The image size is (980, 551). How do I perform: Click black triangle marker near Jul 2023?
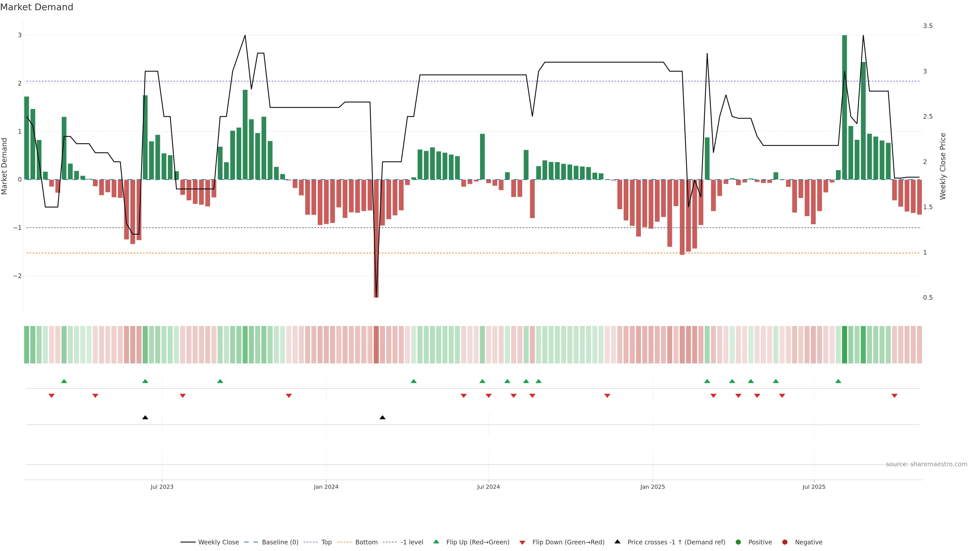(145, 418)
